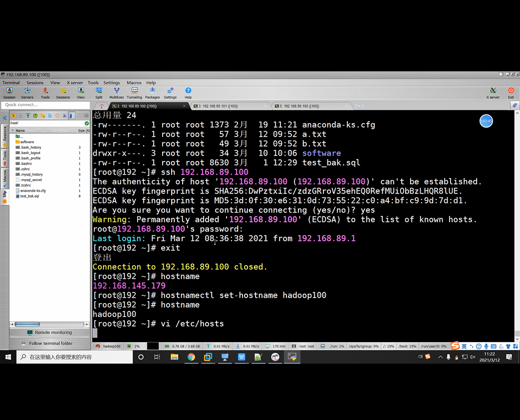The image size is (520, 420).
Task: Open the Sessions star toolbar button
Action: pos(63,93)
